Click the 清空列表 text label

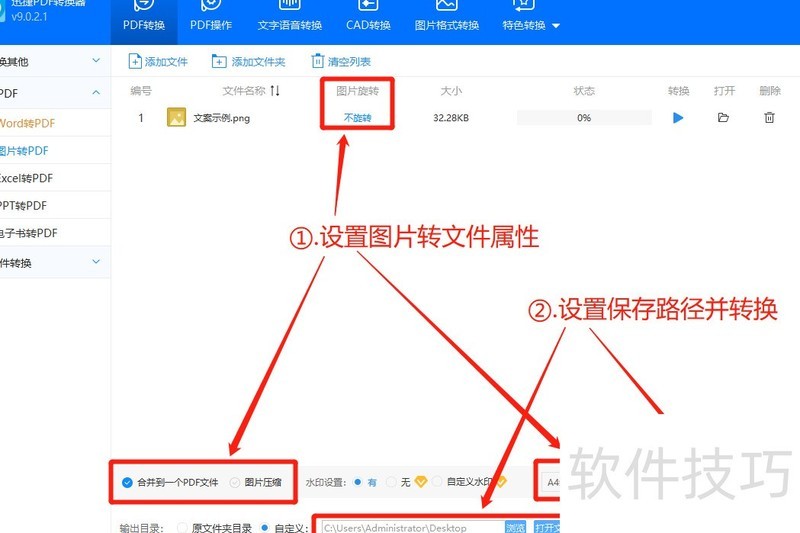[349, 62]
